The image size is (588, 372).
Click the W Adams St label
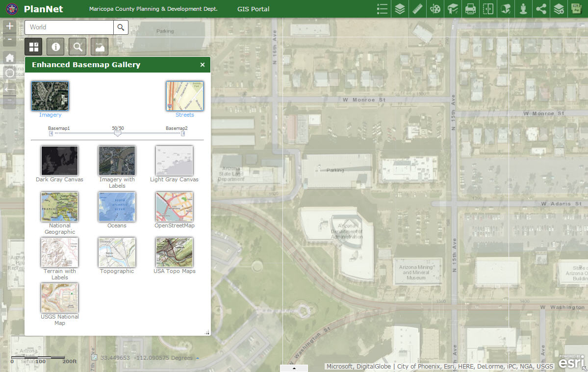pyautogui.click(x=562, y=204)
